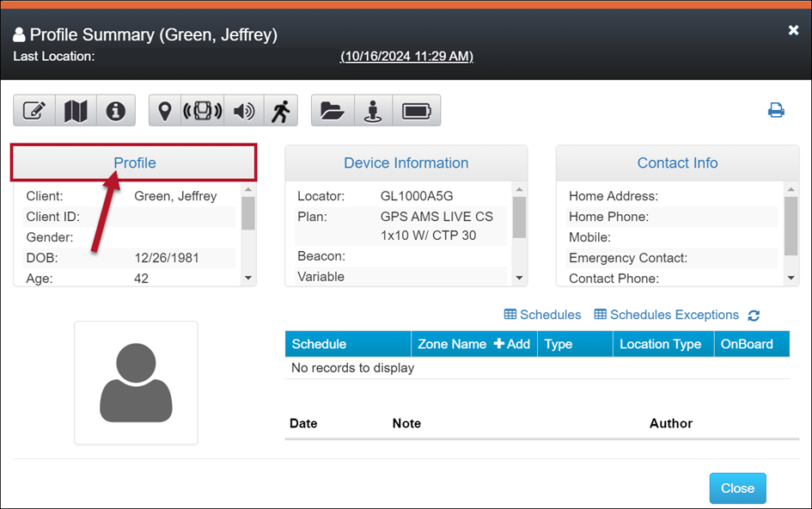Click the speaker sound icon
The image size is (812, 509).
244,111
